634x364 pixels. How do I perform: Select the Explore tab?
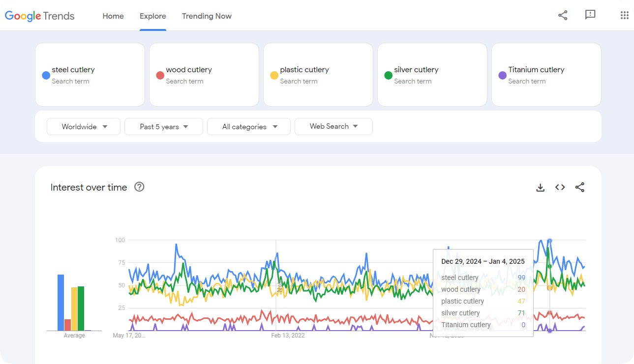(x=152, y=16)
